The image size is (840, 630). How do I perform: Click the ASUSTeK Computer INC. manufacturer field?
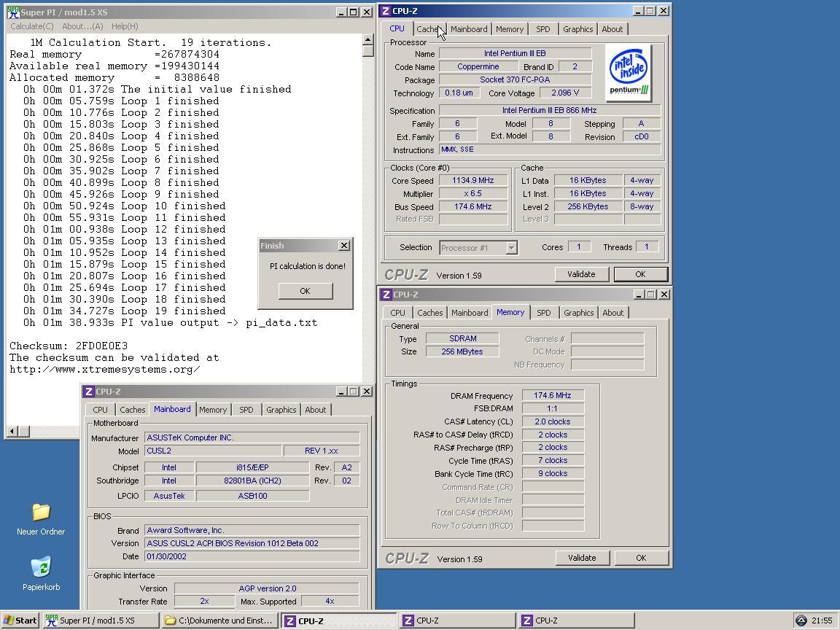click(252, 437)
